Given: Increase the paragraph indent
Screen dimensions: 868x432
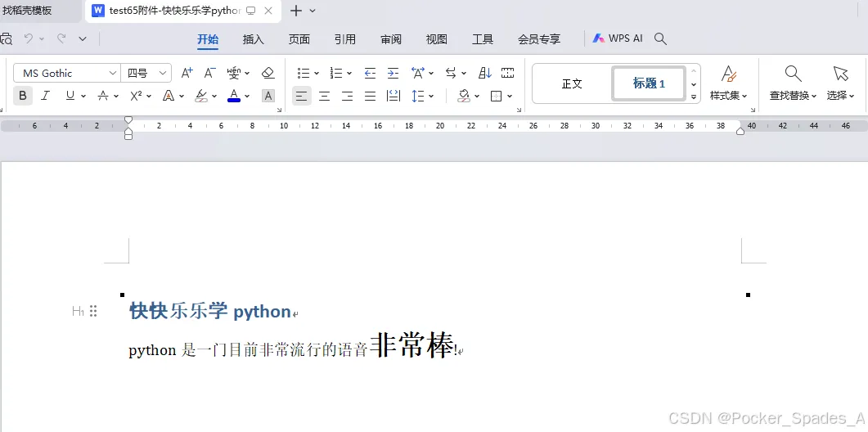Looking at the screenshot, I should coord(393,73).
